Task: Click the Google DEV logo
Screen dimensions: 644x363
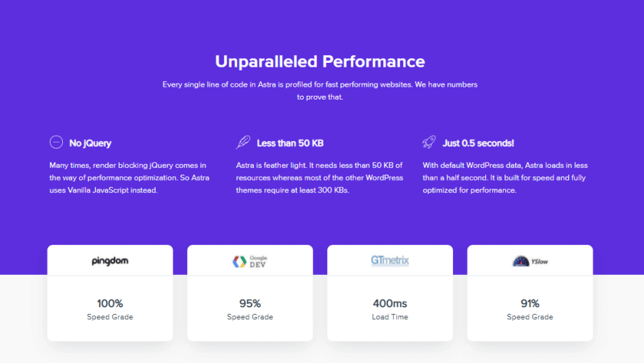Action: point(250,261)
